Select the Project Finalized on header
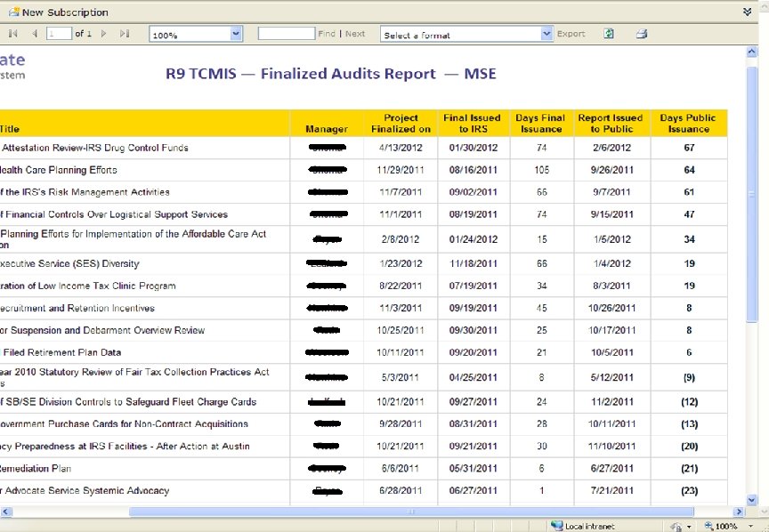The height and width of the screenshot is (532, 769). coord(401,123)
